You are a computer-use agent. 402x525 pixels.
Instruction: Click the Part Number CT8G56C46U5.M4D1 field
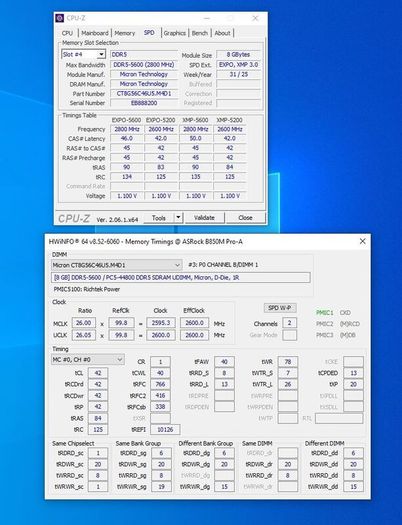click(144, 94)
